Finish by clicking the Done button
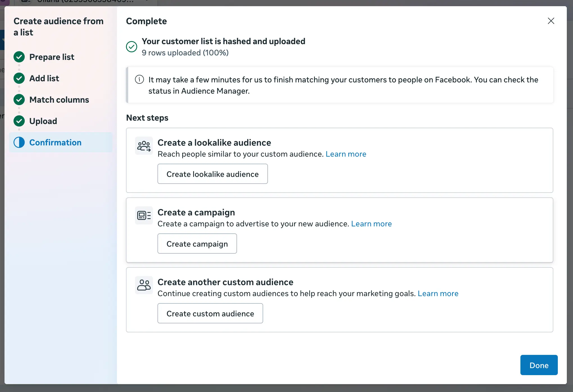This screenshot has width=573, height=392. pos(539,365)
